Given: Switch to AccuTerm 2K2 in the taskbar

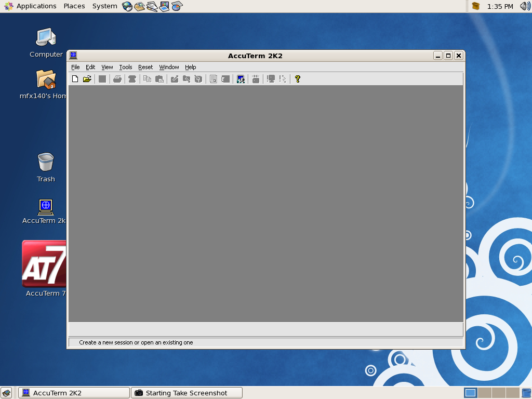Looking at the screenshot, I should pyautogui.click(x=74, y=393).
